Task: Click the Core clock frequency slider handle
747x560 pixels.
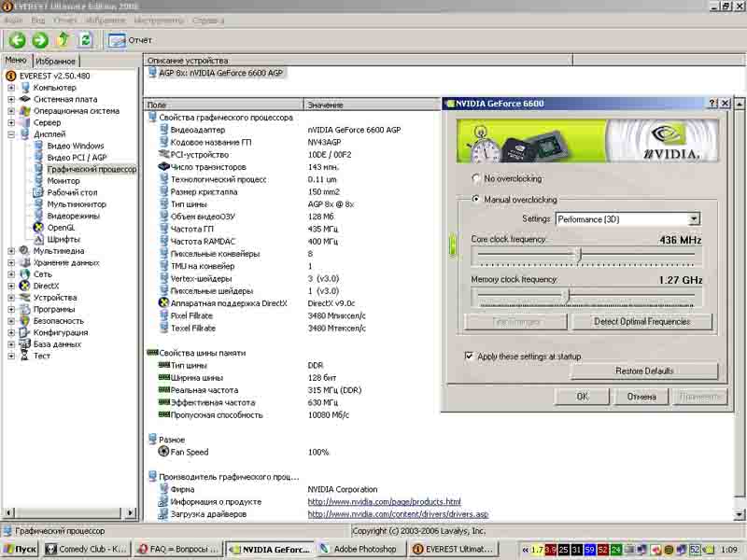Action: click(x=579, y=254)
